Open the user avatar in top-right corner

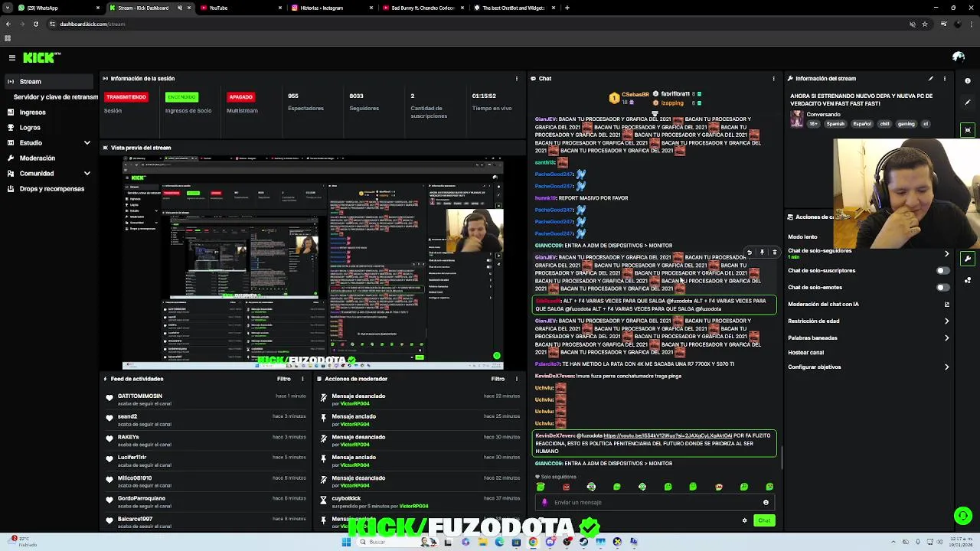958,57
